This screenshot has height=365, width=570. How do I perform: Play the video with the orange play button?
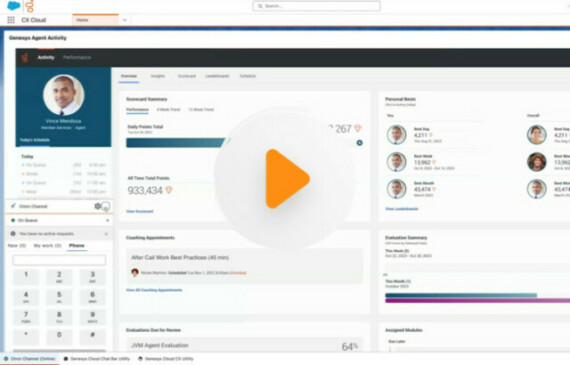tap(287, 179)
